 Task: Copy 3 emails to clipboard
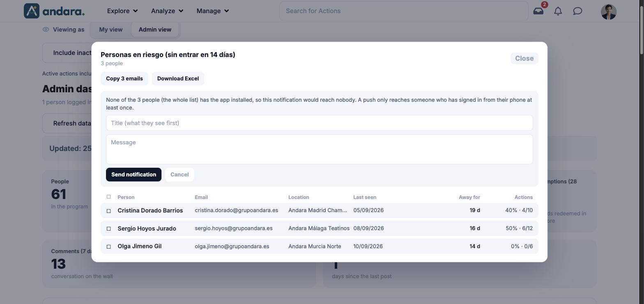[x=124, y=79]
